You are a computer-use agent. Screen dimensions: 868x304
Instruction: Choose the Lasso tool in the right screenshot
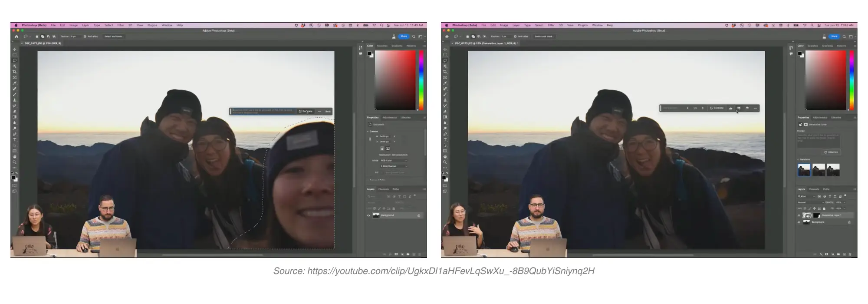[445, 61]
